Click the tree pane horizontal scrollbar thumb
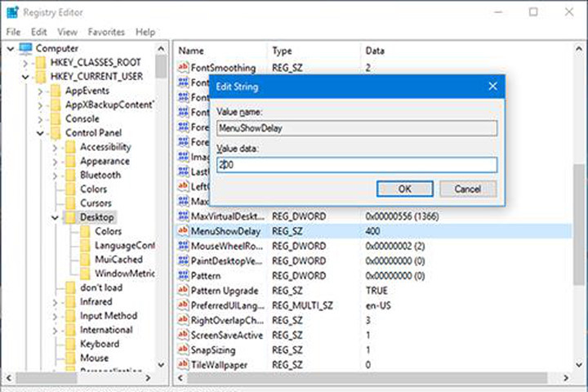Viewport: 588px width, 392px height. tap(47, 378)
